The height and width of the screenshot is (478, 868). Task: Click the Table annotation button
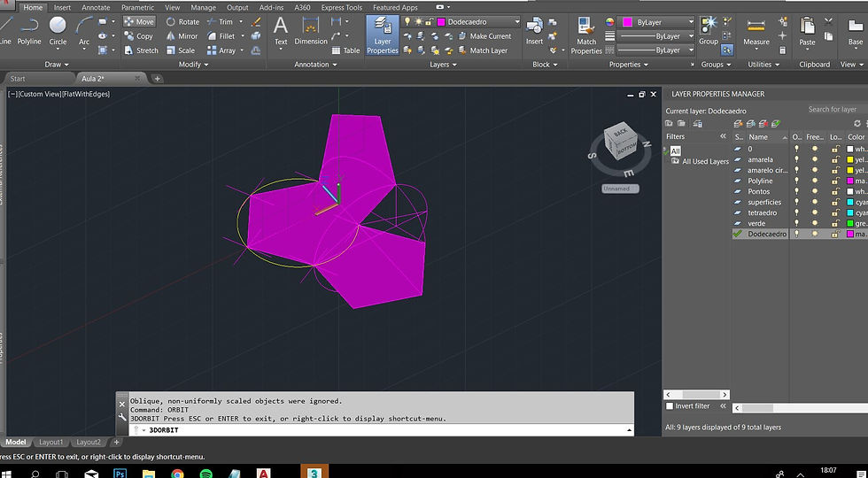pyautogui.click(x=345, y=50)
